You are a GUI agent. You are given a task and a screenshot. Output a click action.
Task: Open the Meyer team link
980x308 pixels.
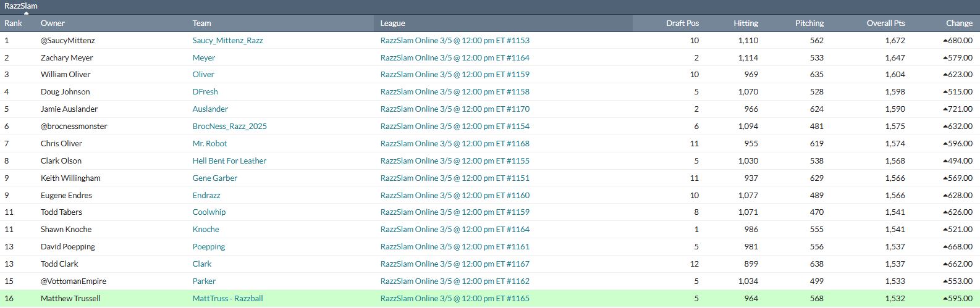tap(204, 57)
